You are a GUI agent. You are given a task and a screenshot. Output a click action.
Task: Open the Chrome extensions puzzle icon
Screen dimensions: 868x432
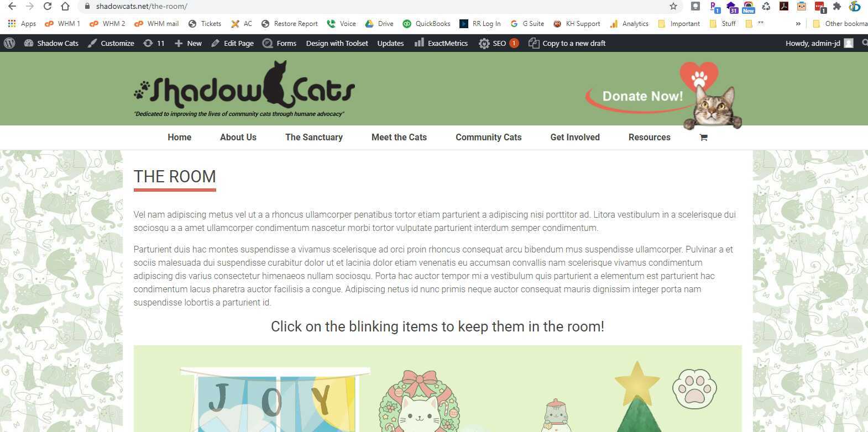[837, 7]
